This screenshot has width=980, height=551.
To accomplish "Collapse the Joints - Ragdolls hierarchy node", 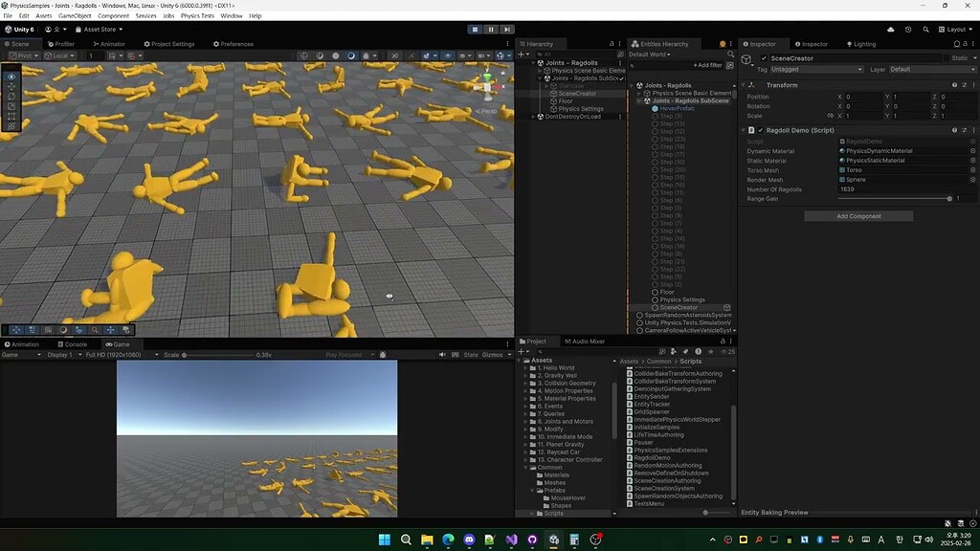I will [x=533, y=62].
